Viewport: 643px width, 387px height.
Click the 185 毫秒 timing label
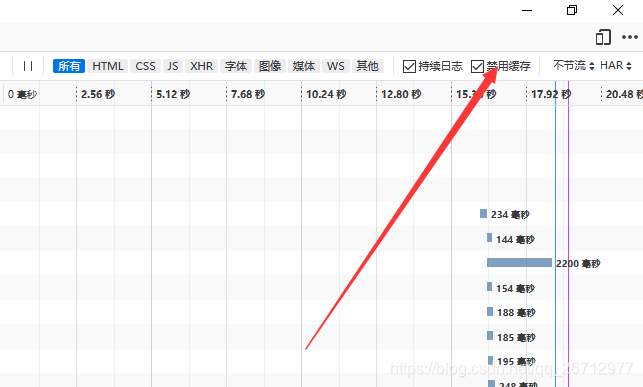pyautogui.click(x=516, y=337)
